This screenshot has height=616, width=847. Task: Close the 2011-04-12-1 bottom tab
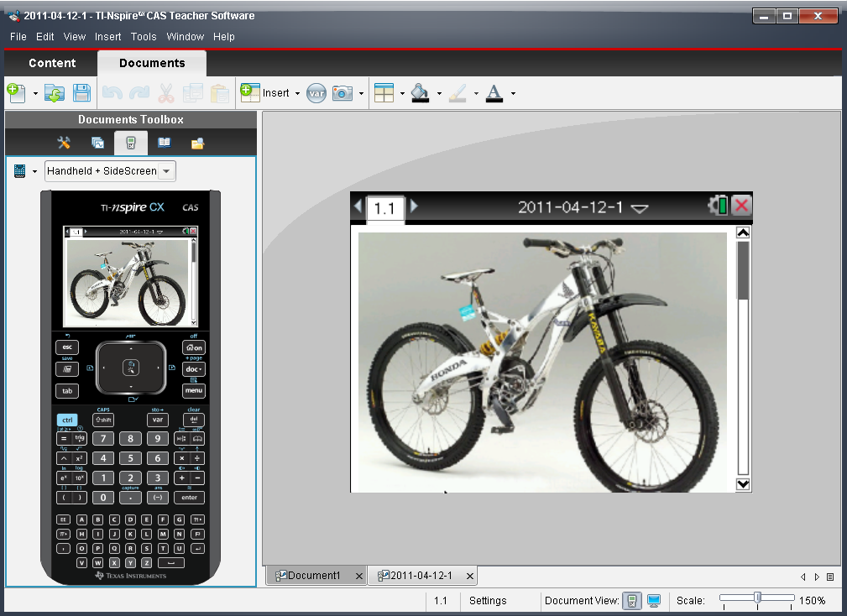[470, 576]
